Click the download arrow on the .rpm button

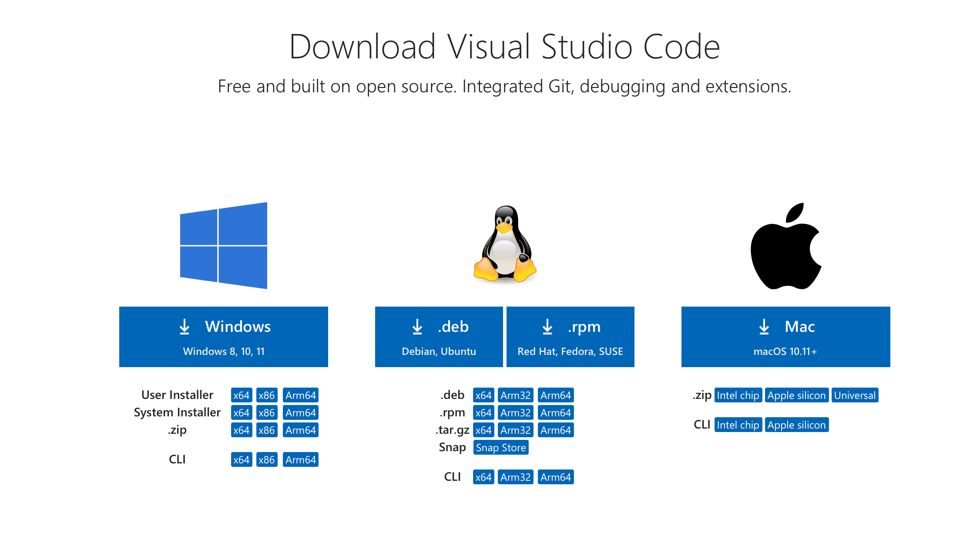[547, 327]
